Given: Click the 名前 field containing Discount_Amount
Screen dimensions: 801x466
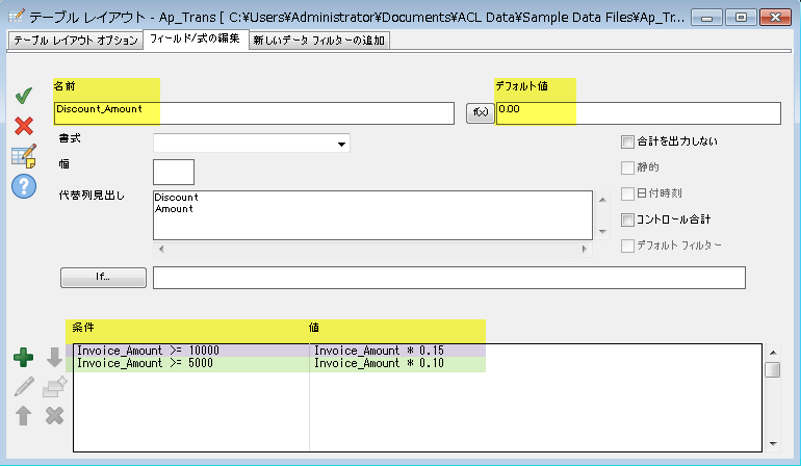Looking at the screenshot, I should [x=254, y=112].
